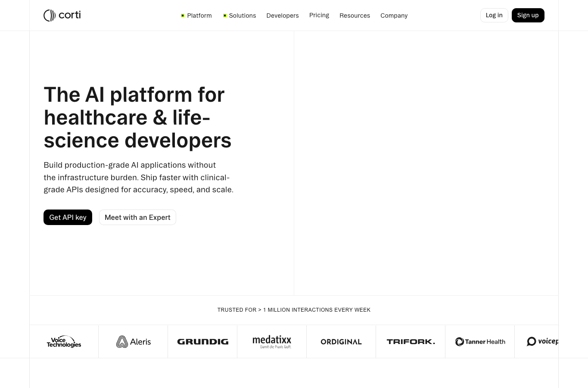Click the Tanner Health logo
Image resolution: width=588 pixels, height=388 pixels.
click(480, 341)
